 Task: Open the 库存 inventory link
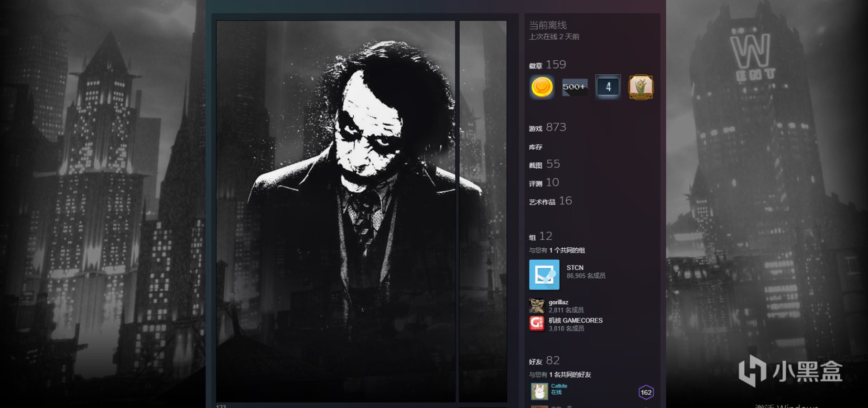pos(536,147)
